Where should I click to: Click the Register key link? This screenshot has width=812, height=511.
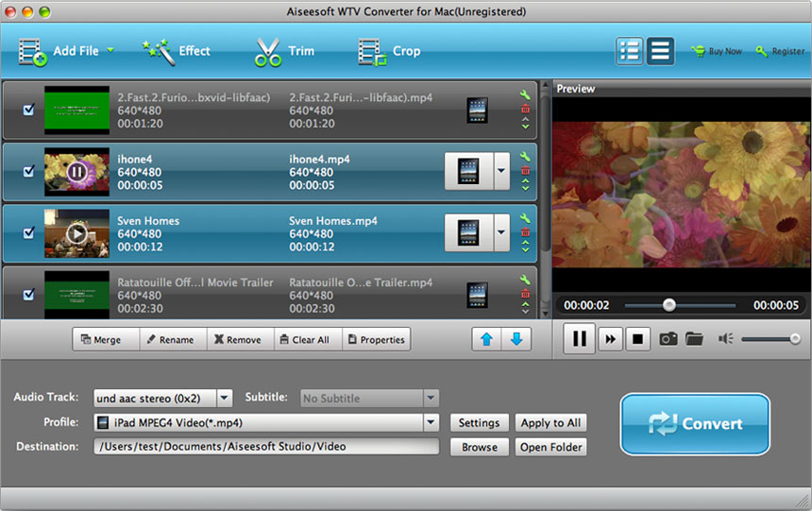(x=780, y=51)
